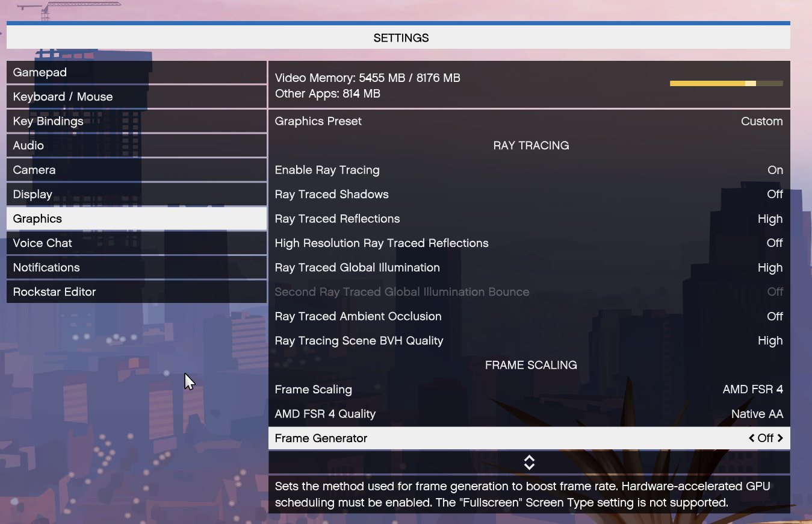The width and height of the screenshot is (812, 524).
Task: Select the Graphics Preset row
Action: 529,121
